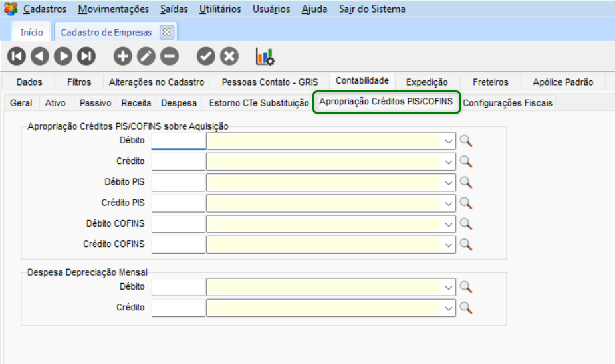Search account for Crédito COFINS field

click(465, 244)
